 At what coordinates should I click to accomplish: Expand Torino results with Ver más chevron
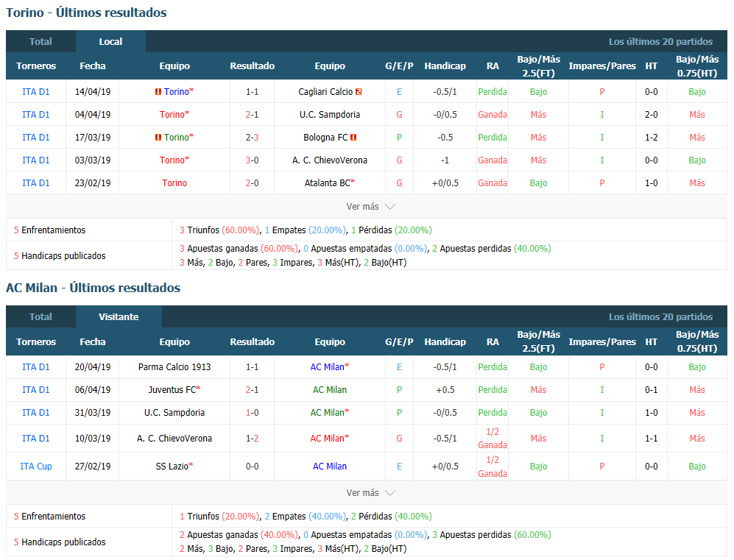pyautogui.click(x=371, y=206)
